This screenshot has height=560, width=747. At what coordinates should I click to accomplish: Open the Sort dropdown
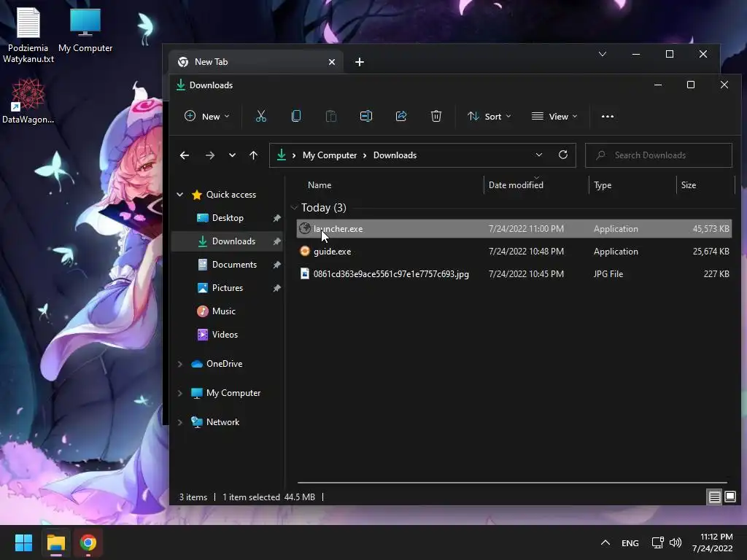click(489, 116)
